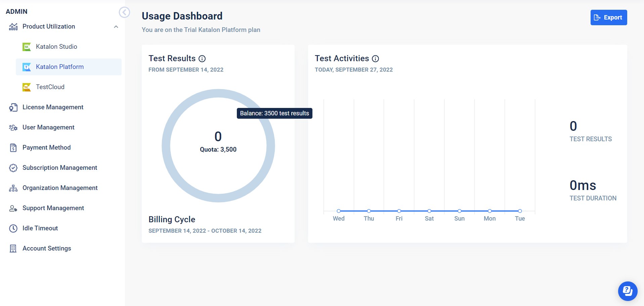Click the Katalon Platform logo icon

(x=27, y=67)
